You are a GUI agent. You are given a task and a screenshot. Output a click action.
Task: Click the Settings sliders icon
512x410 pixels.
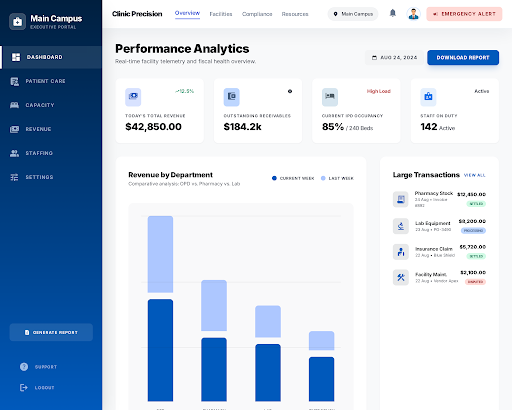coord(14,177)
